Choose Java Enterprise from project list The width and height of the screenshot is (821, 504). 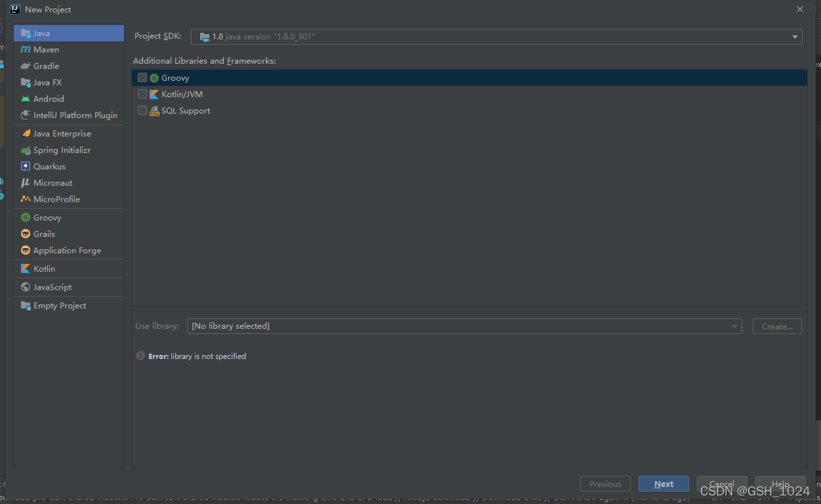coord(69,133)
